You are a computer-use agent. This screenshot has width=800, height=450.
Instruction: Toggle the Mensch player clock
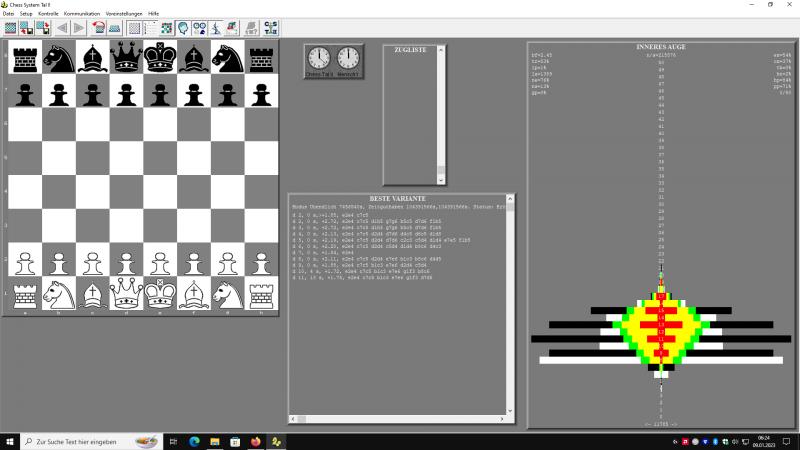tap(349, 60)
